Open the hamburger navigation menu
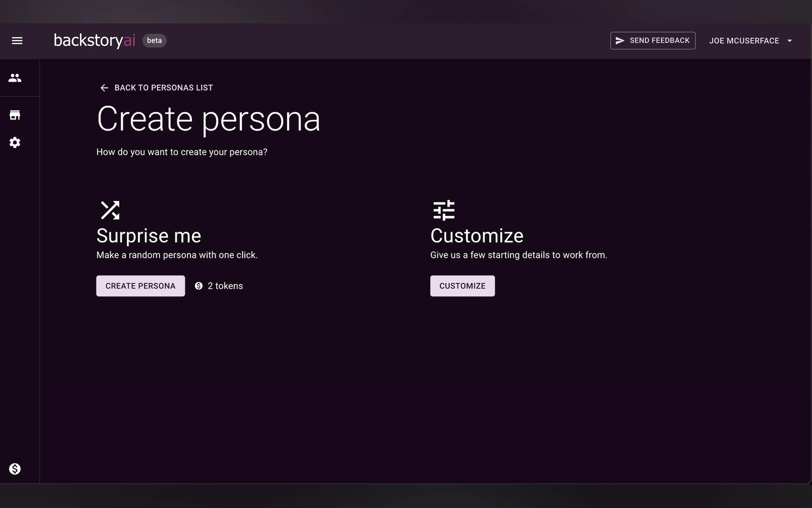This screenshot has width=812, height=508. coord(17,41)
